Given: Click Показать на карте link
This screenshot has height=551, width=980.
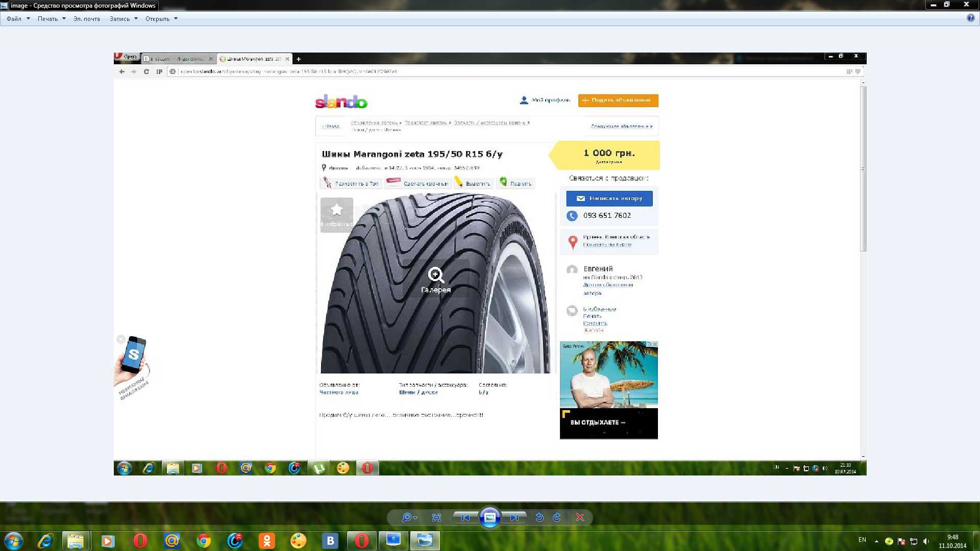Looking at the screenshot, I should [x=607, y=245].
